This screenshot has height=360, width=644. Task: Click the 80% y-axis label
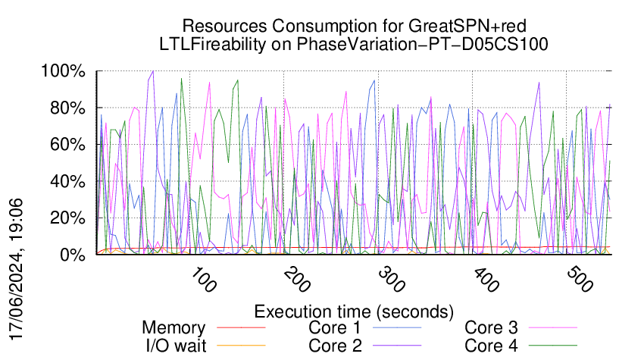(x=67, y=108)
